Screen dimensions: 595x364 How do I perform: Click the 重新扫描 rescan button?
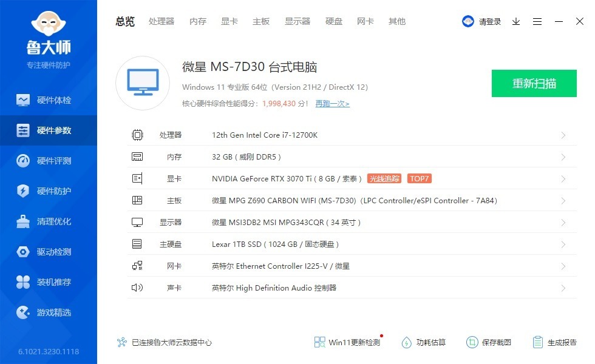point(534,83)
